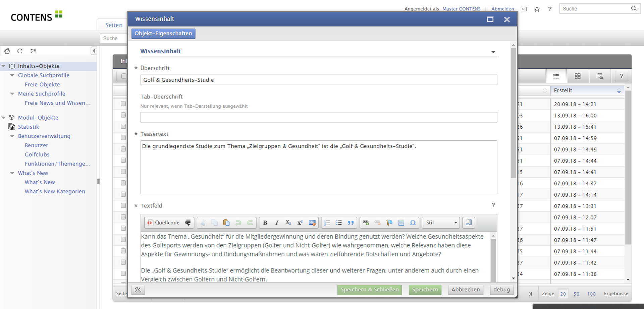The height and width of the screenshot is (309, 644).
Task: Select the checkbox for the 13.09.18 - 16:00 row
Action: click(x=123, y=115)
